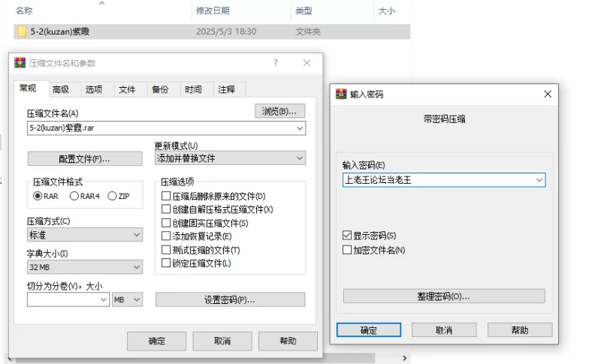Switch to the 高级 tab

[61, 89]
